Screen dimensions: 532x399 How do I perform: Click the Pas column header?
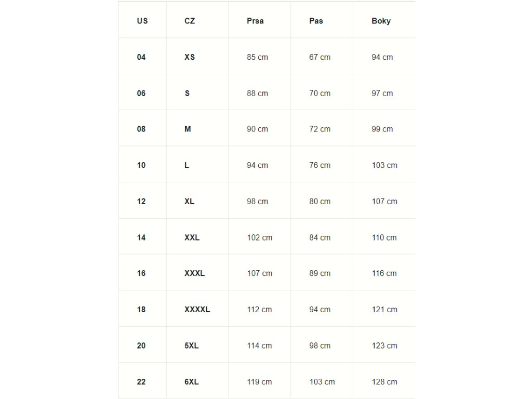(x=316, y=21)
